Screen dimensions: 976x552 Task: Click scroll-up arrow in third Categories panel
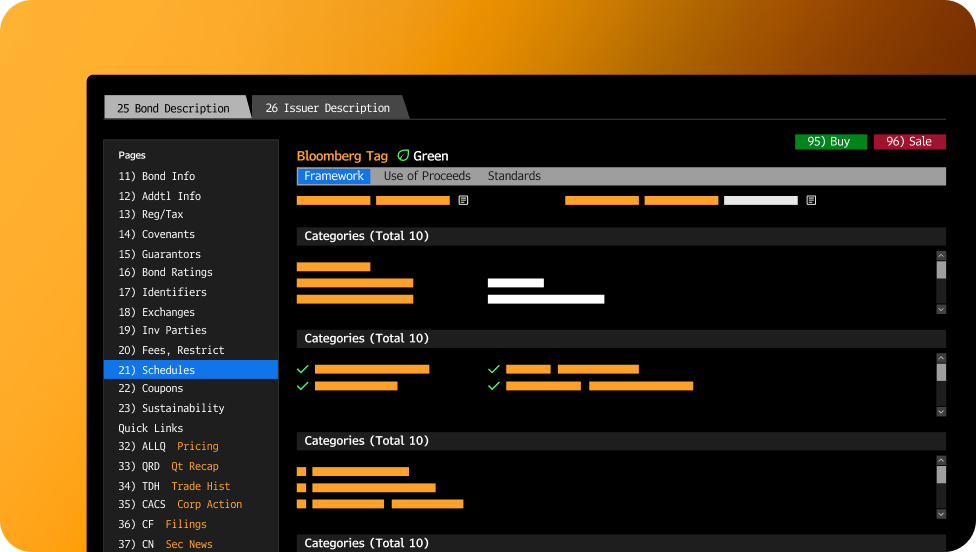click(x=941, y=460)
